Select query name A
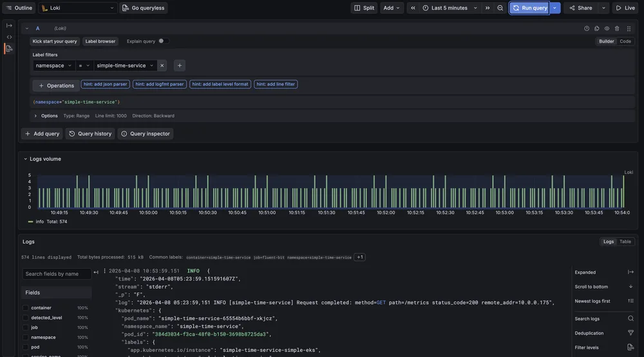The image size is (644, 357). coord(37,28)
